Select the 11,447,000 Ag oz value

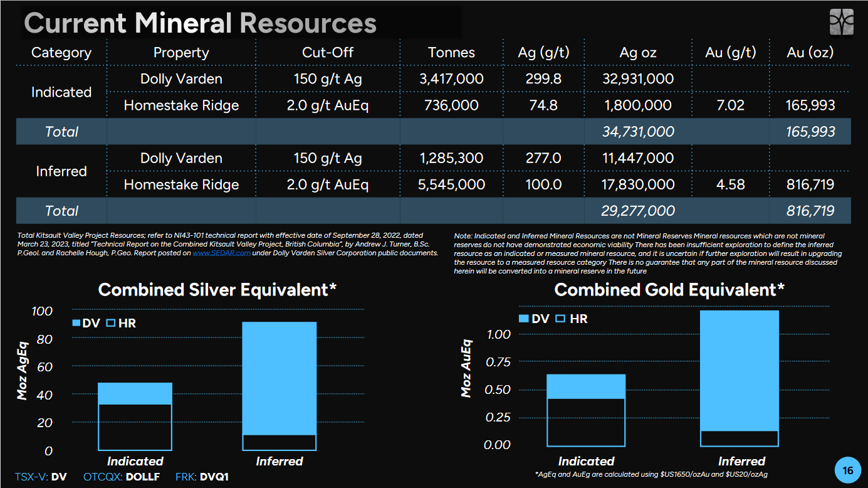point(638,158)
